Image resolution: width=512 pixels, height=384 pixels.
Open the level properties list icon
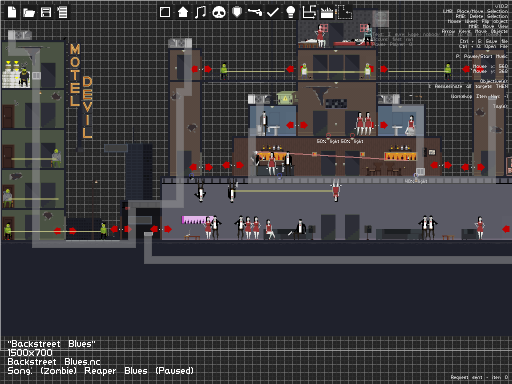[62, 12]
